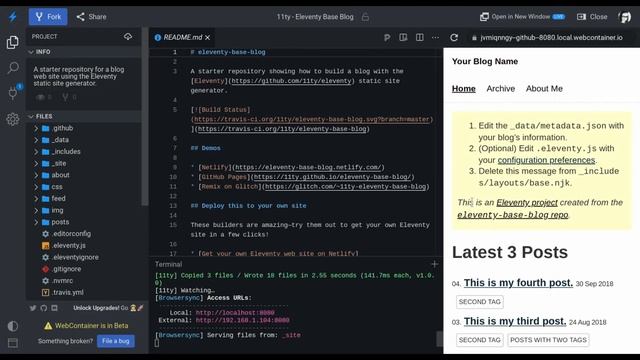Image resolution: width=640 pixels, height=360 pixels.
Task: Open the configuration preferences link
Action: coord(546,160)
